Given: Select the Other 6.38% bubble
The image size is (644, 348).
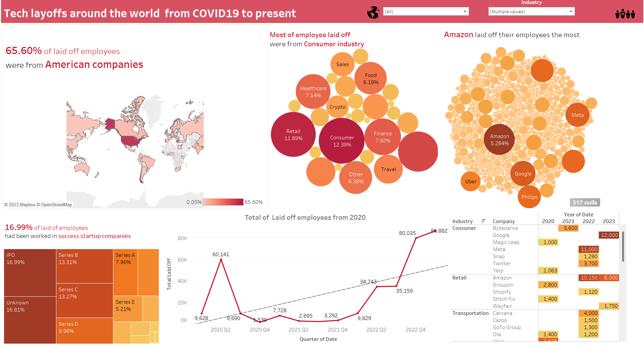Looking at the screenshot, I should click(x=356, y=178).
